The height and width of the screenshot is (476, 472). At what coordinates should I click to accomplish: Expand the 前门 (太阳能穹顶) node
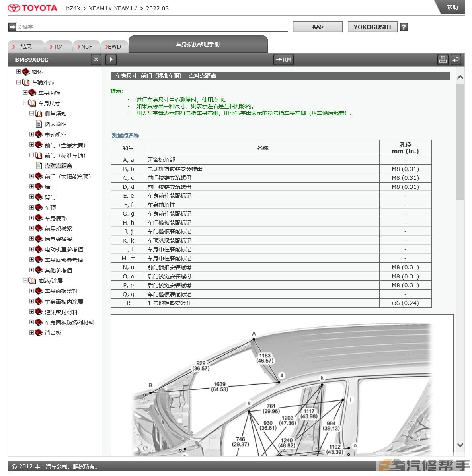pos(31,176)
